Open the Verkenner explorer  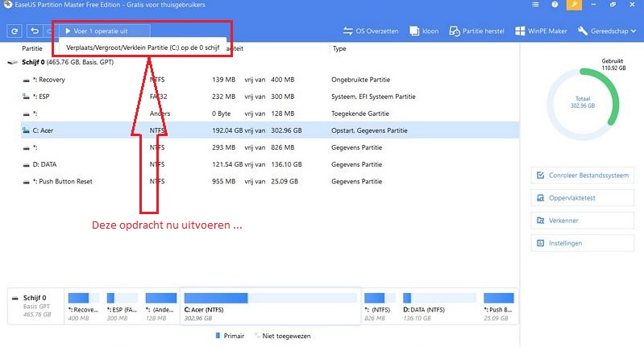(x=583, y=221)
